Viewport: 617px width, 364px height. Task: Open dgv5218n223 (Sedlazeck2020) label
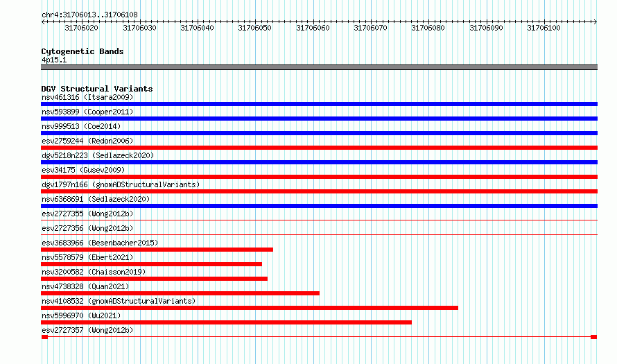click(x=98, y=155)
